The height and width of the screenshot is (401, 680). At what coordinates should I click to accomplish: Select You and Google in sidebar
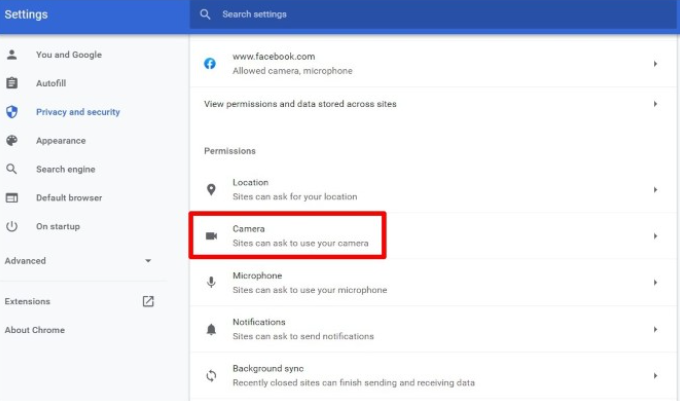point(69,55)
